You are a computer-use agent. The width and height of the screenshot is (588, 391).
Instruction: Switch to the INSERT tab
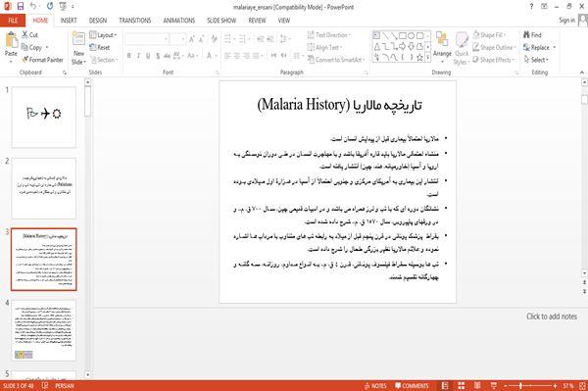pyautogui.click(x=69, y=21)
